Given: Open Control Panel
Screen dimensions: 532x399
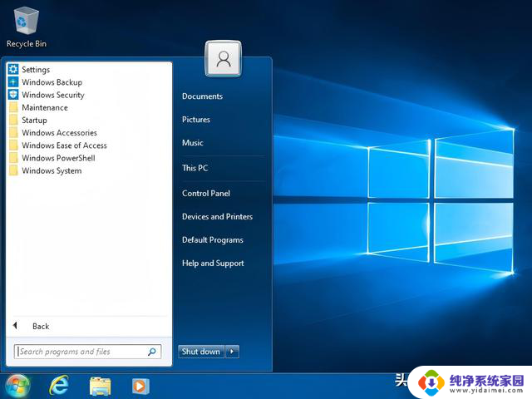Looking at the screenshot, I should tap(205, 194).
